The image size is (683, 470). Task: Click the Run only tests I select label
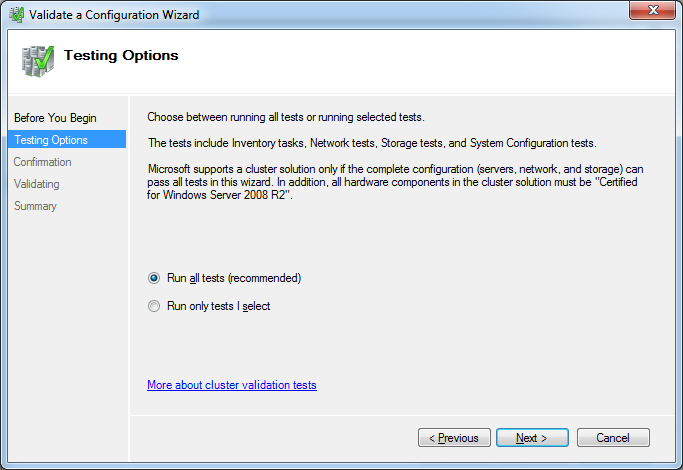tap(219, 306)
